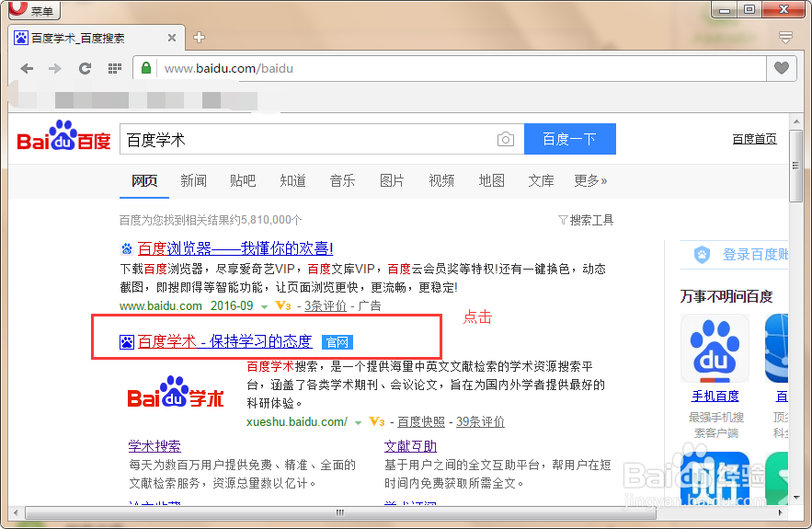Open 百度学术 - 保持学习的态度 result

point(224,341)
